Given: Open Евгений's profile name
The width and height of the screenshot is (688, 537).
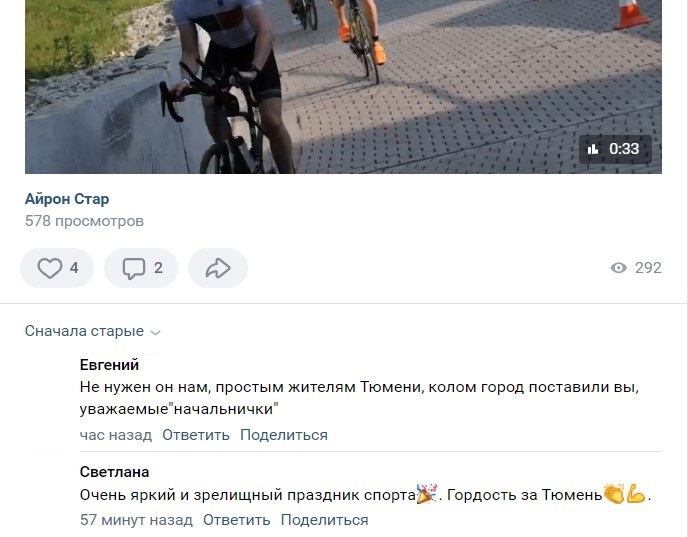Looking at the screenshot, I should [x=109, y=365].
